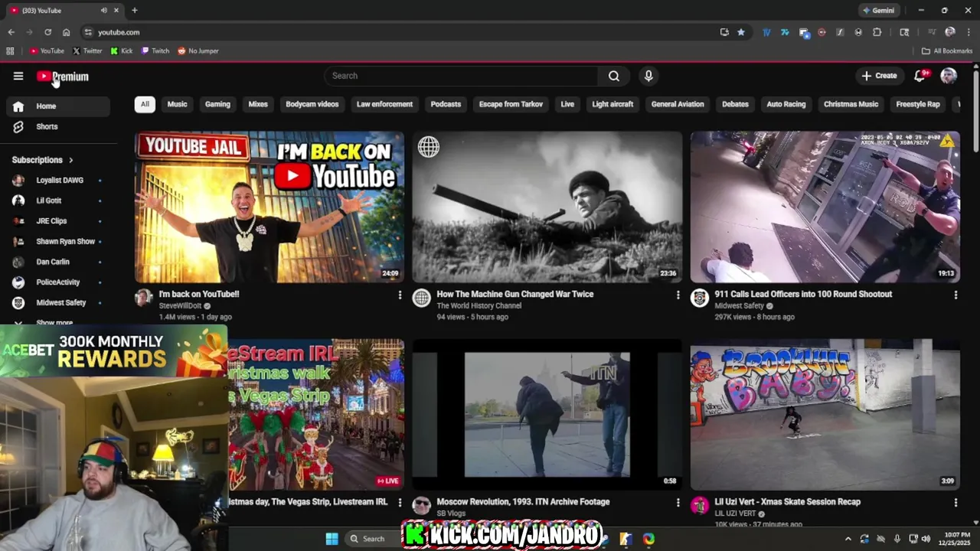The height and width of the screenshot is (551, 980).
Task: Click LIL UZI VERT channel avatar
Action: (x=700, y=505)
